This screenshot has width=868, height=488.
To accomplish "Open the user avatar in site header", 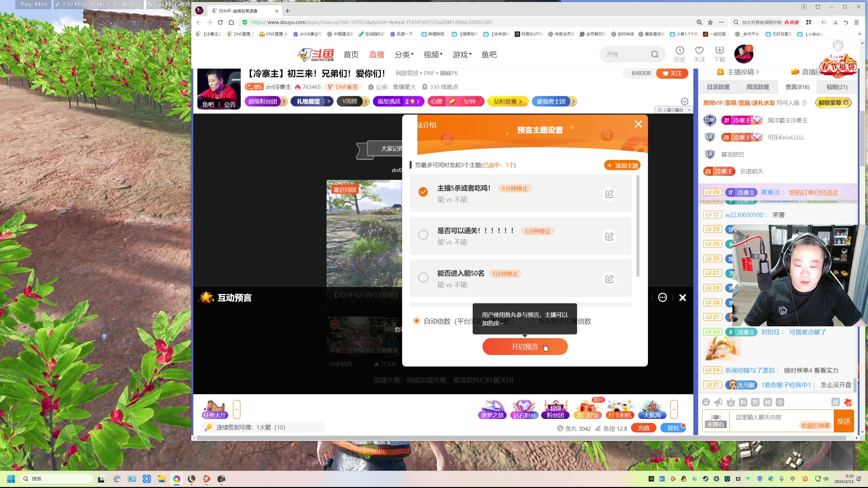I will 744,54.
